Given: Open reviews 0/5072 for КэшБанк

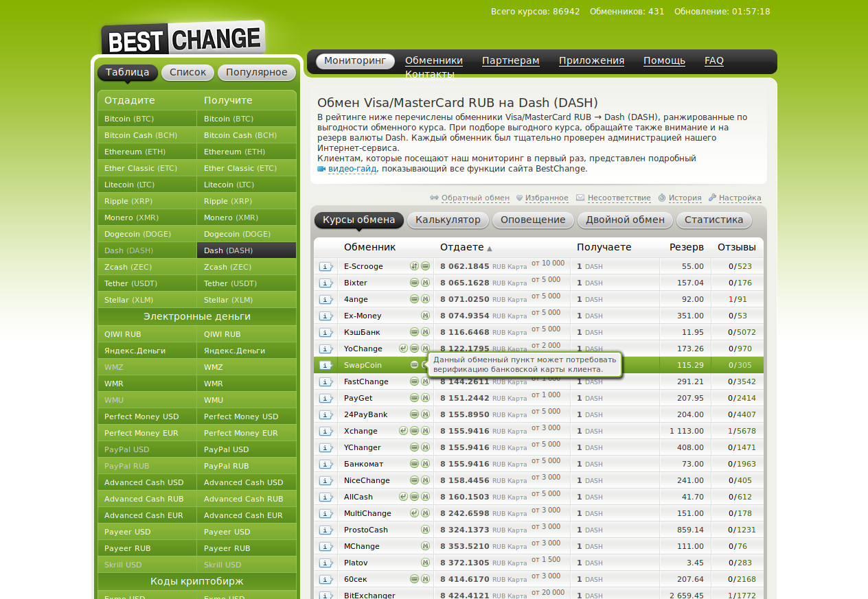Looking at the screenshot, I should (742, 332).
